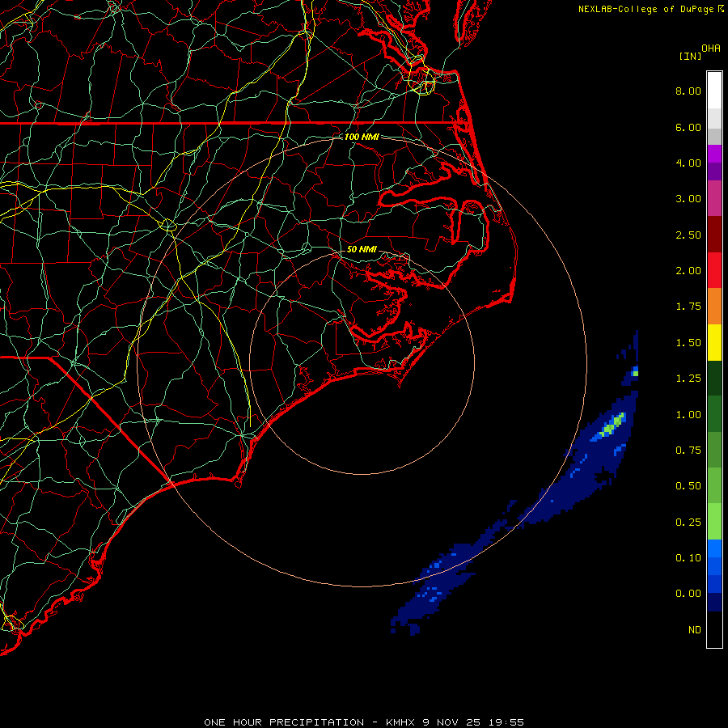Click the 1.00 legend value
Viewport: 728px width, 728px height.
click(688, 415)
